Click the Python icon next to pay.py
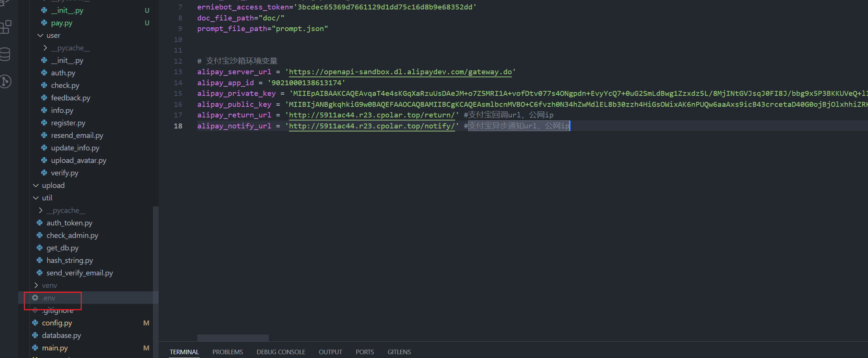868x358 pixels. 44,23
